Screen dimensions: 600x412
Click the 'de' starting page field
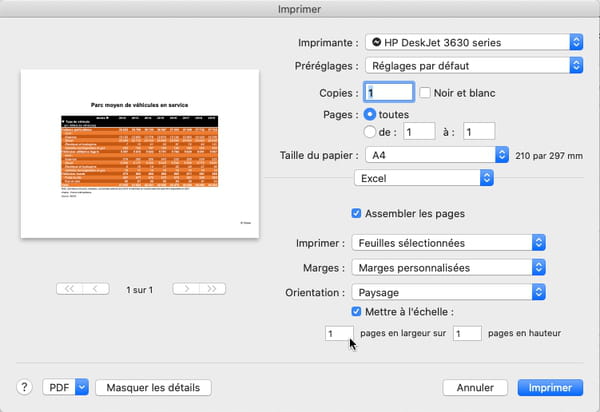click(x=419, y=132)
